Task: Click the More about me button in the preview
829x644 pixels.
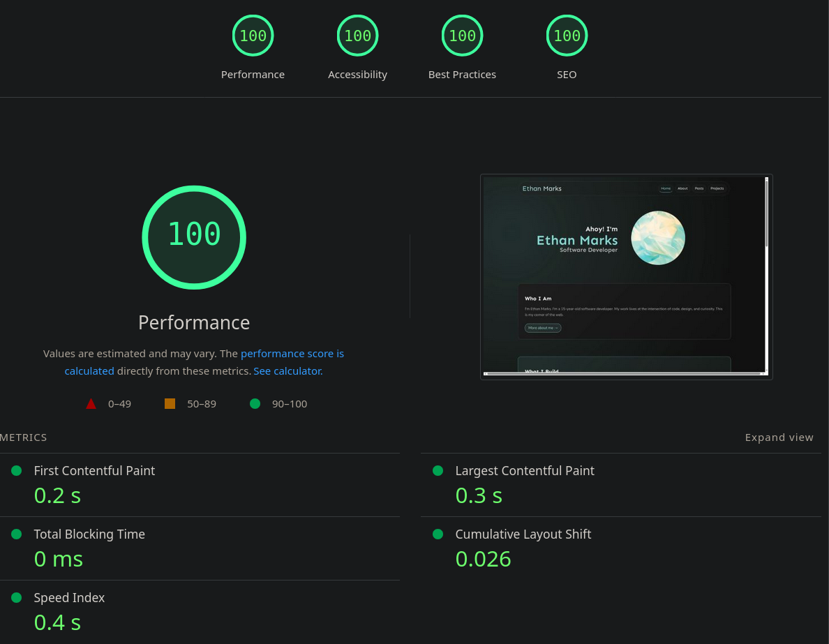Action: (x=542, y=327)
